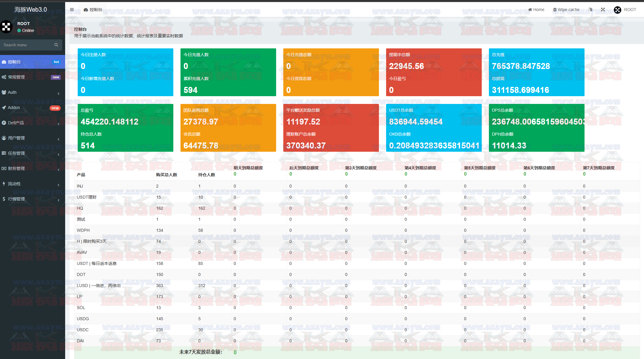The width and height of the screenshot is (644, 359).
Task: Click the 持仓人数 column header
Action: [x=206, y=175]
